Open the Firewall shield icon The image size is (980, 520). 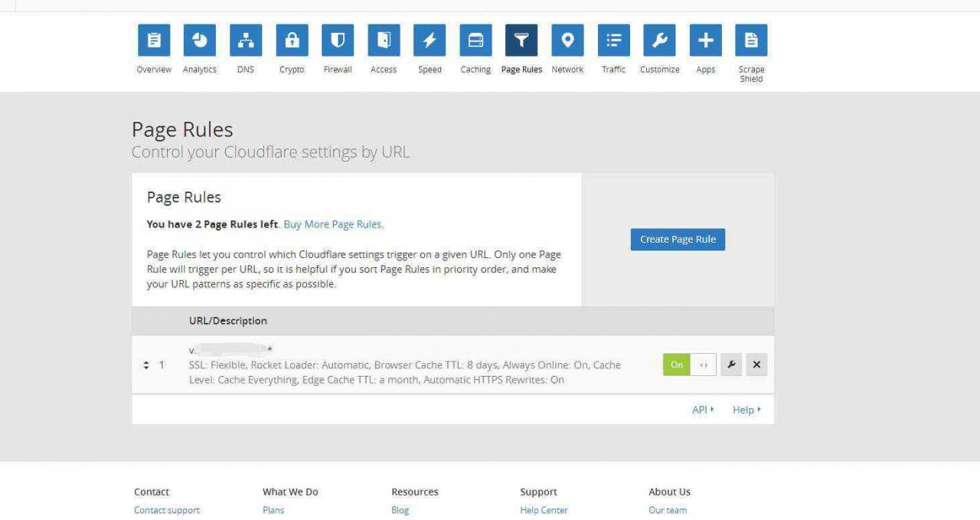tap(338, 41)
